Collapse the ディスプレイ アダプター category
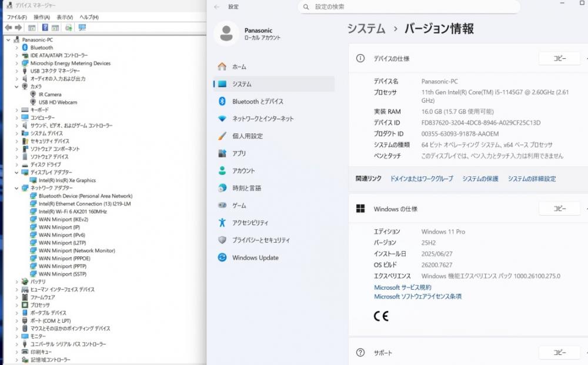Image resolution: width=588 pixels, height=365 pixels. point(16,172)
